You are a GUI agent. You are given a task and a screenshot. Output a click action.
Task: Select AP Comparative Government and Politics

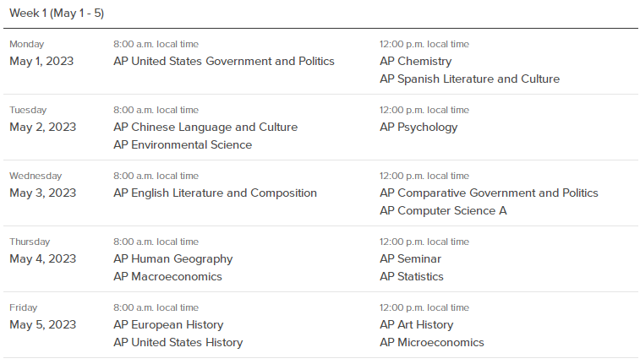pos(489,193)
